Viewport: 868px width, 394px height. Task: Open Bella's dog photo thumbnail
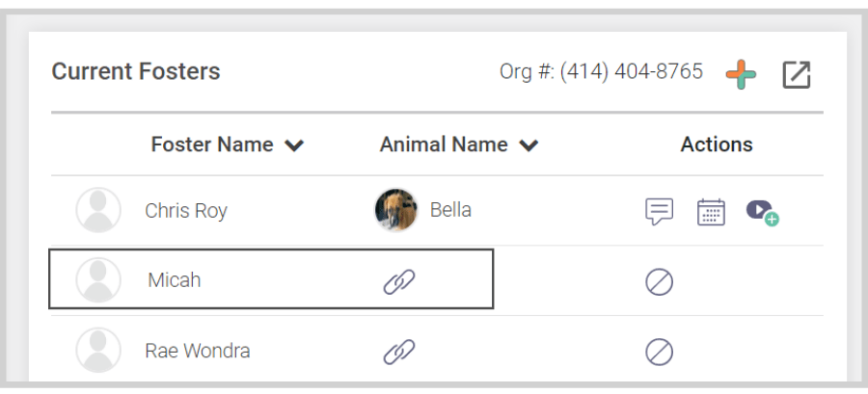click(x=395, y=210)
